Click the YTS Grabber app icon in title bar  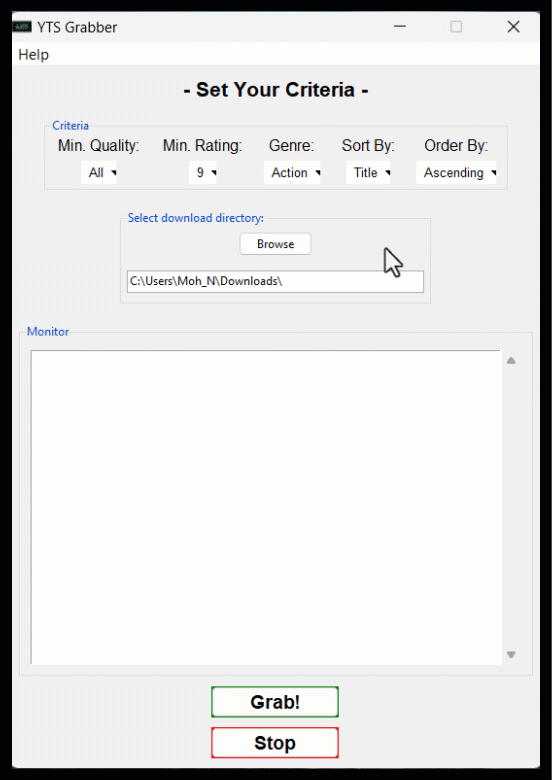pyautogui.click(x=22, y=26)
